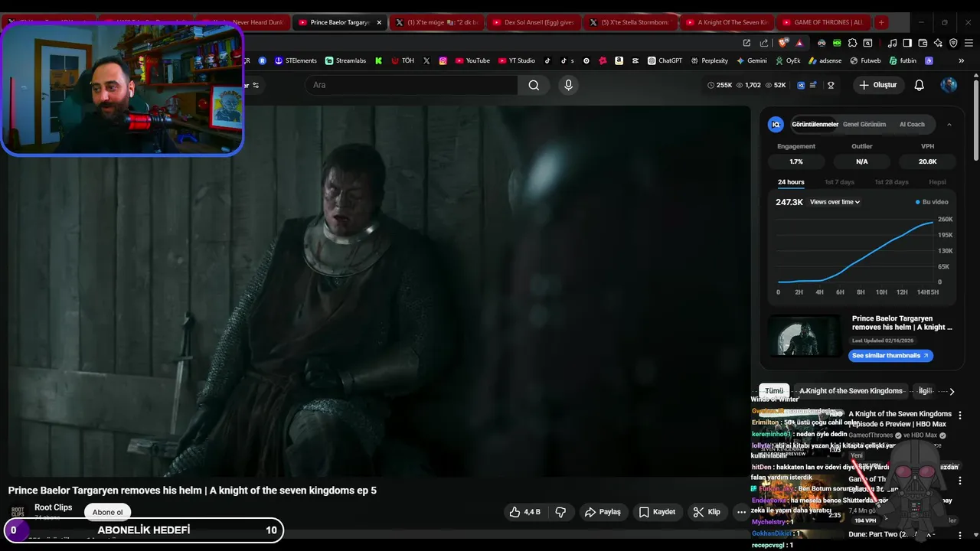Click the Brave Rewards triangle icon

[799, 43]
